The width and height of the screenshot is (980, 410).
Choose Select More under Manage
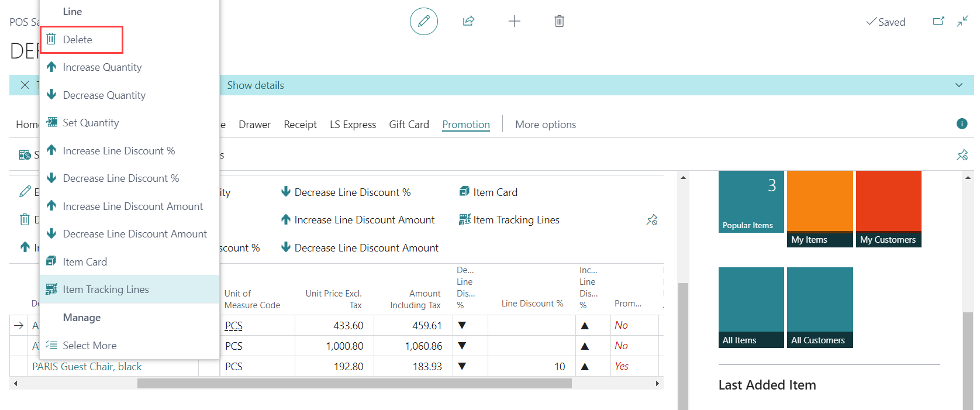(x=129, y=345)
